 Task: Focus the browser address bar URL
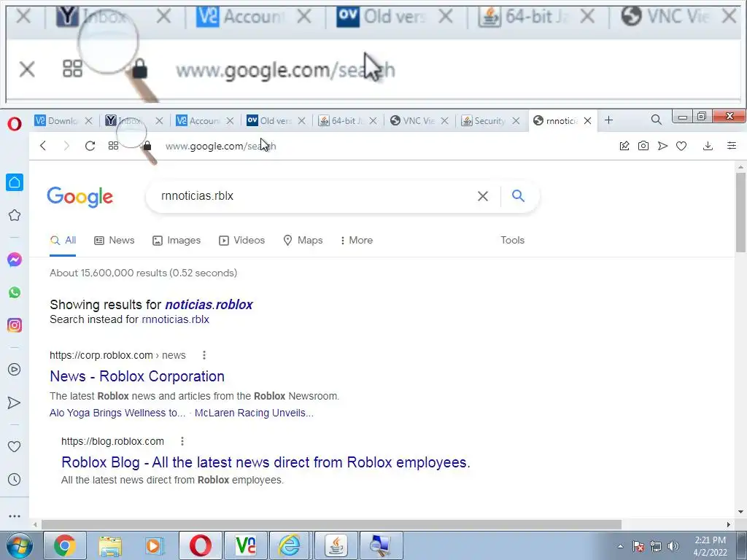[220, 146]
